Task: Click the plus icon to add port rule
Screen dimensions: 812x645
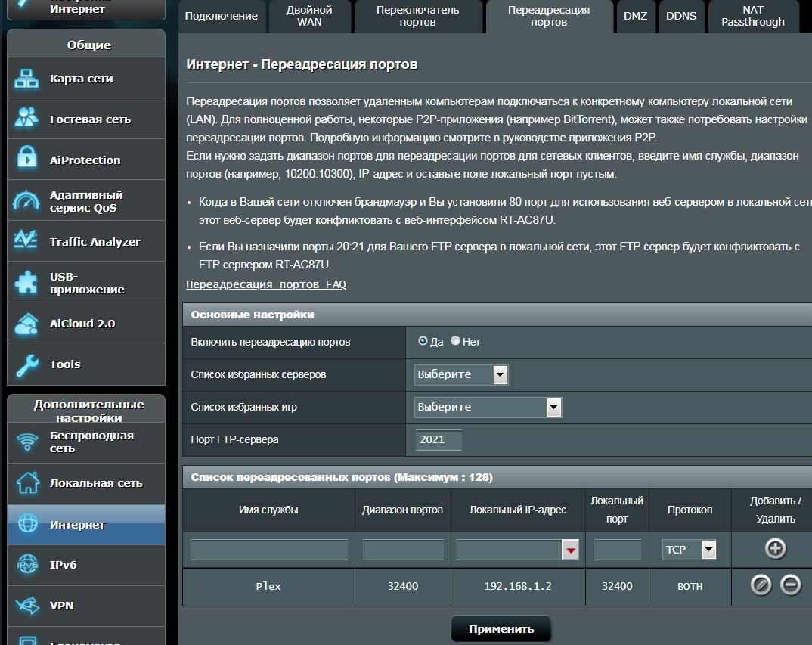Action: [775, 549]
